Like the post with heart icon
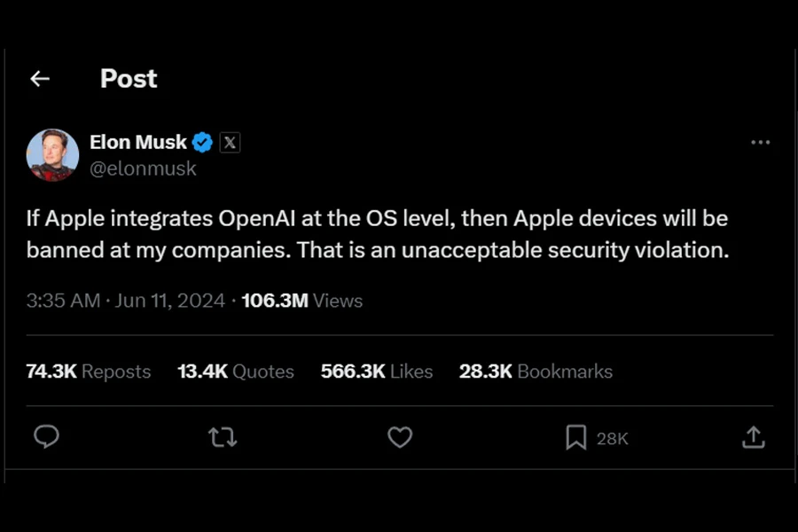 pos(400,437)
